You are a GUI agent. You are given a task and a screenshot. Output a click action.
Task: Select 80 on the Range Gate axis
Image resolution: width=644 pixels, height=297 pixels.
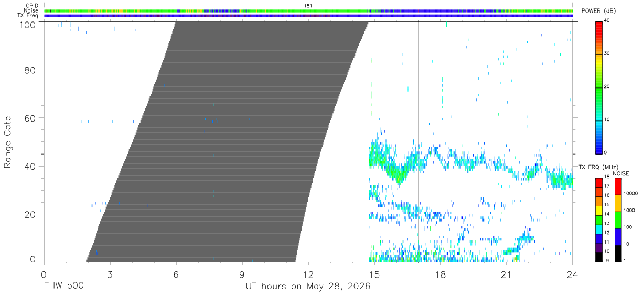[x=30, y=70]
